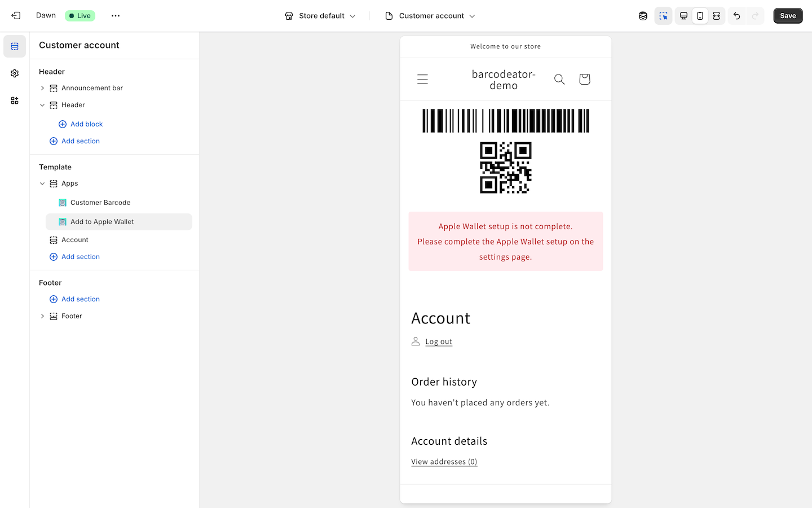This screenshot has height=508, width=812.
Task: Switch preview to full-width view
Action: (716, 15)
